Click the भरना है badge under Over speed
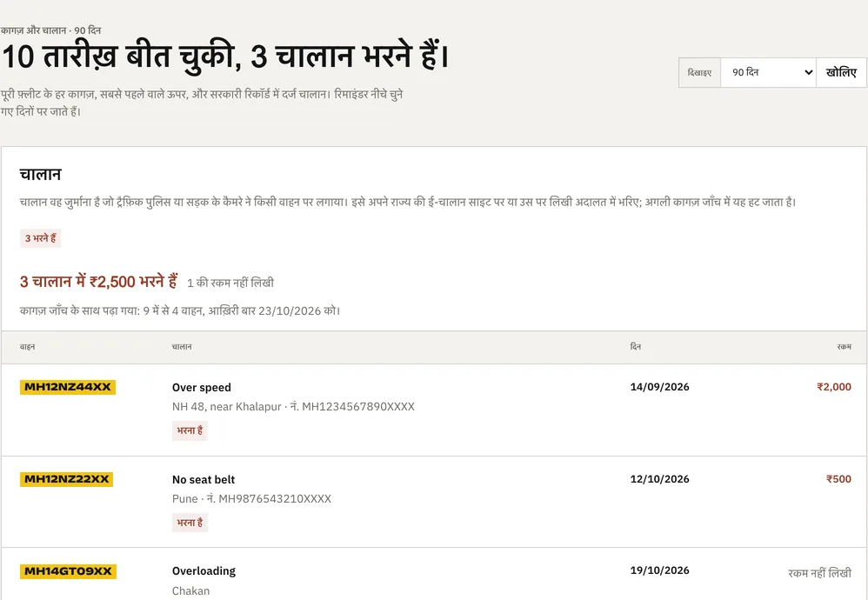 coord(190,430)
